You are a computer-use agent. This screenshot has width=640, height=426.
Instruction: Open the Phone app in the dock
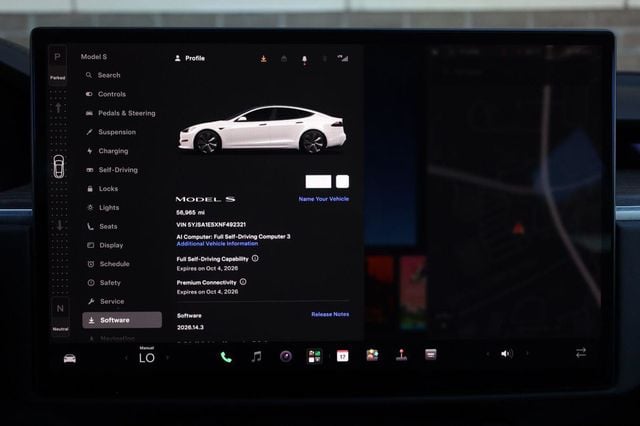[x=226, y=357]
